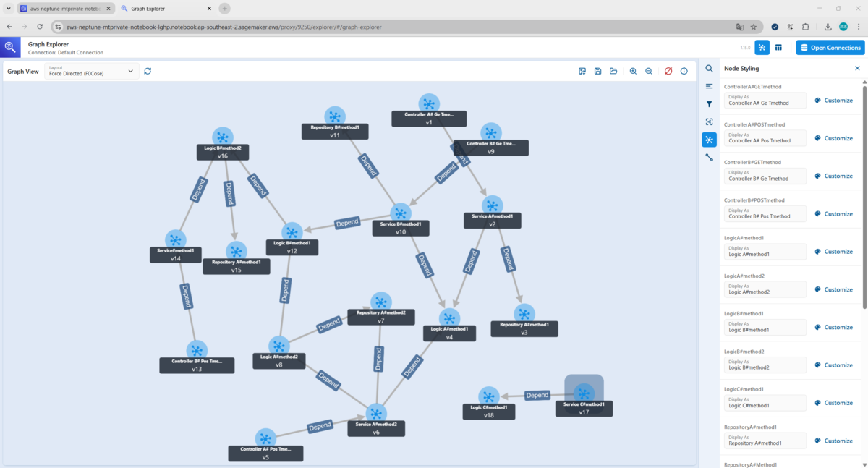This screenshot has height=468, width=868.
Task: Customize RepositoryA#method1 node style
Action: [x=833, y=441]
